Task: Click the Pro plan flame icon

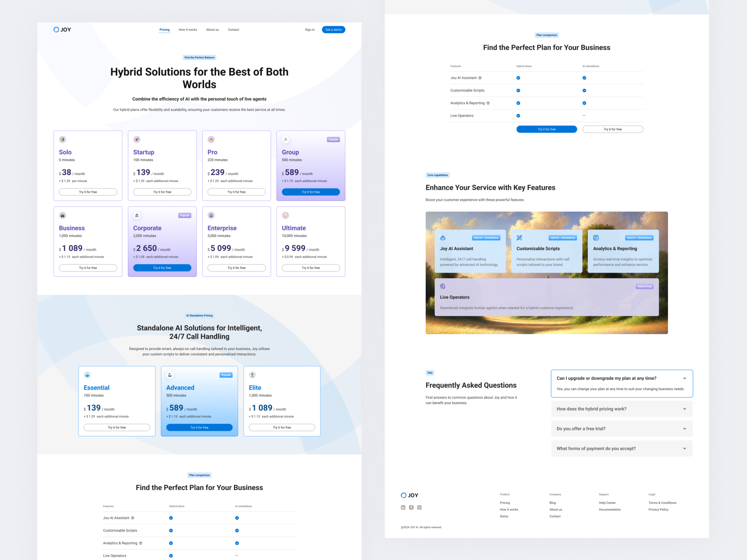Action: click(211, 140)
